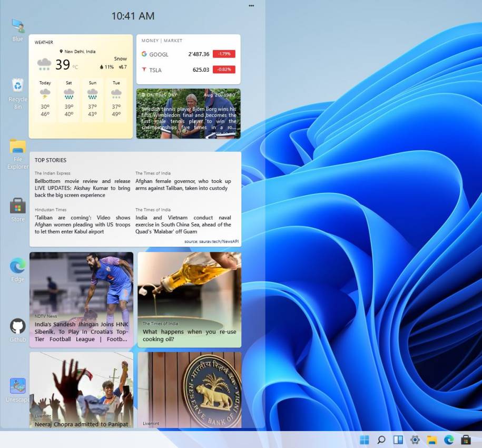Open Björn Borg On This Day card
This screenshot has height=448, width=482.
(x=189, y=113)
